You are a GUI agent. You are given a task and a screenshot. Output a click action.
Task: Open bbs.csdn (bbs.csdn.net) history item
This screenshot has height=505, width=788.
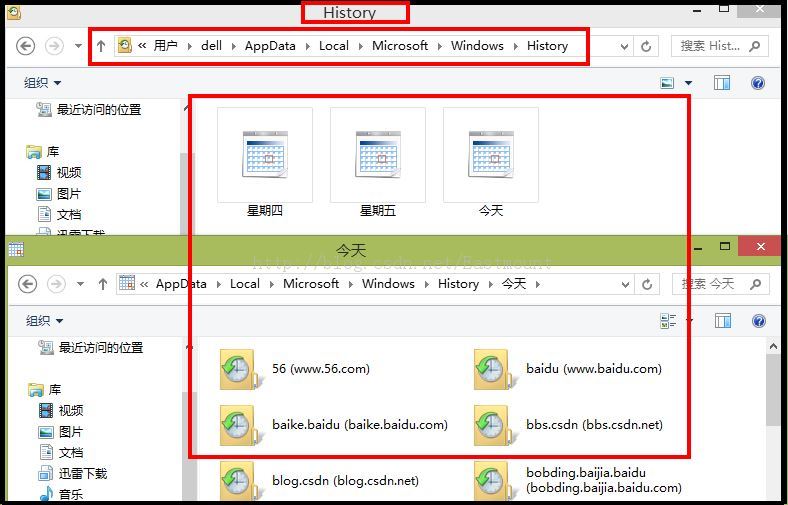[x=568, y=425]
